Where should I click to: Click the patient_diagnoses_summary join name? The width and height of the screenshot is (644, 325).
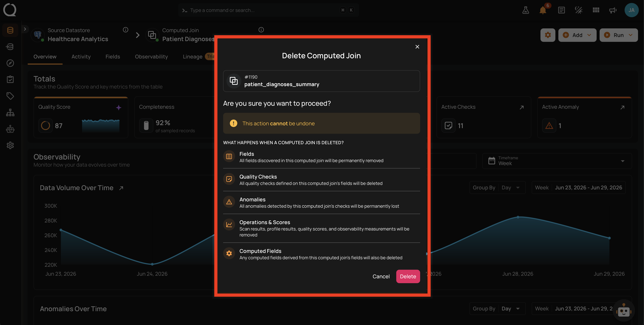tap(282, 84)
